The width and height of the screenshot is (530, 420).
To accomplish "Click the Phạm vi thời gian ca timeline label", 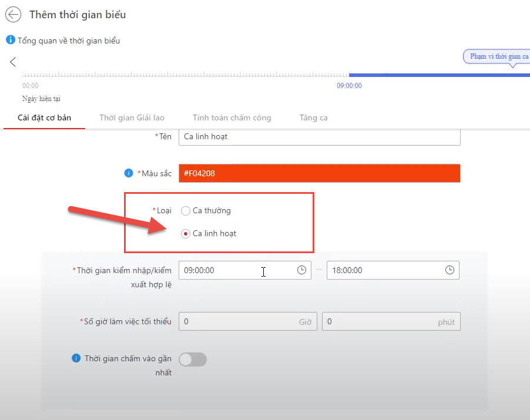I will point(499,56).
